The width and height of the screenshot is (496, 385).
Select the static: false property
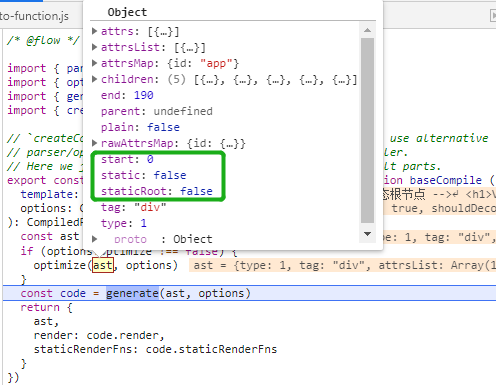coord(144,175)
